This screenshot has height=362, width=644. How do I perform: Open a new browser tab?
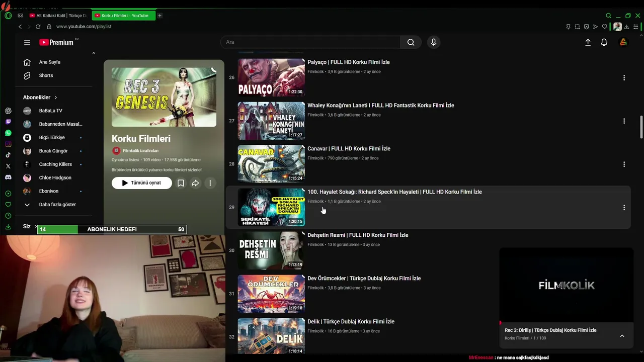coord(159,16)
